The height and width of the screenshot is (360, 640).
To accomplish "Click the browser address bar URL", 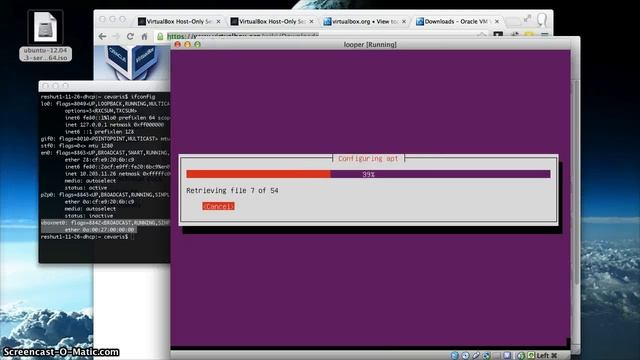I will 243,36.
